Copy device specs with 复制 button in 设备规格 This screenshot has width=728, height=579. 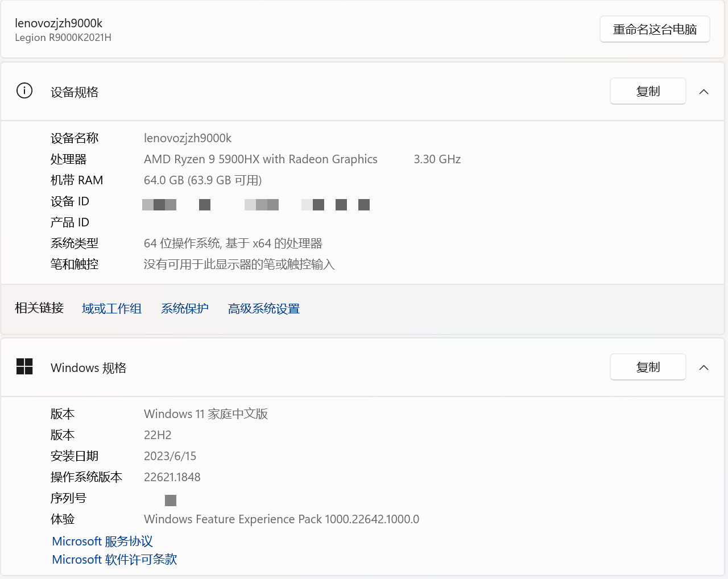[648, 91]
